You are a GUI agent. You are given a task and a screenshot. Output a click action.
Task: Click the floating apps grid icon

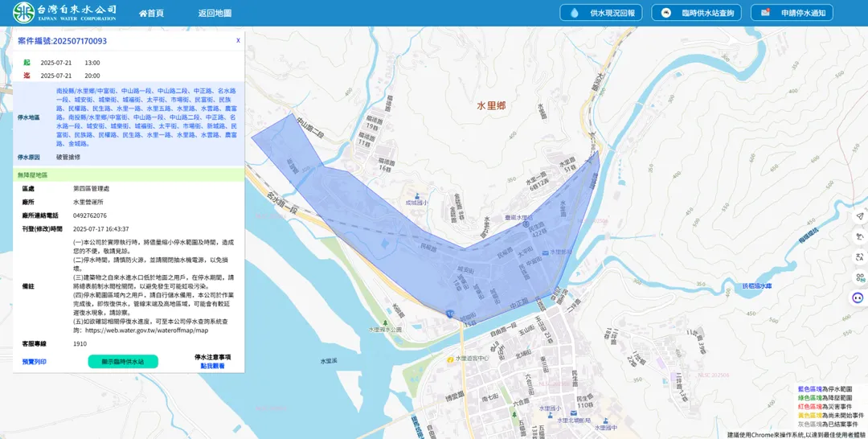[x=859, y=277]
